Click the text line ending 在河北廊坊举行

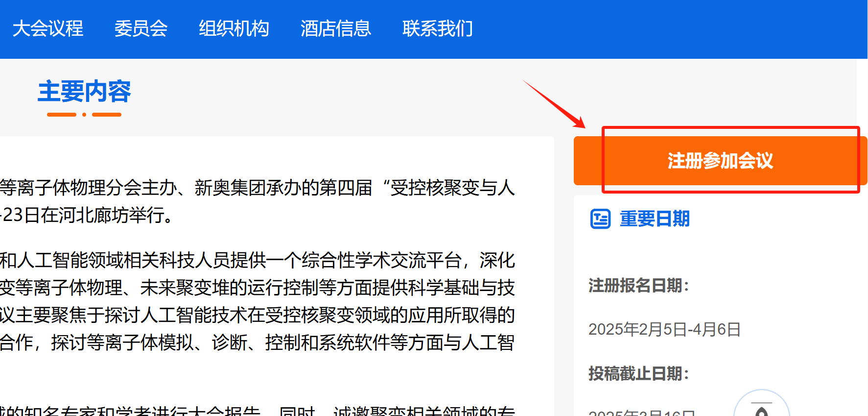[x=87, y=215]
